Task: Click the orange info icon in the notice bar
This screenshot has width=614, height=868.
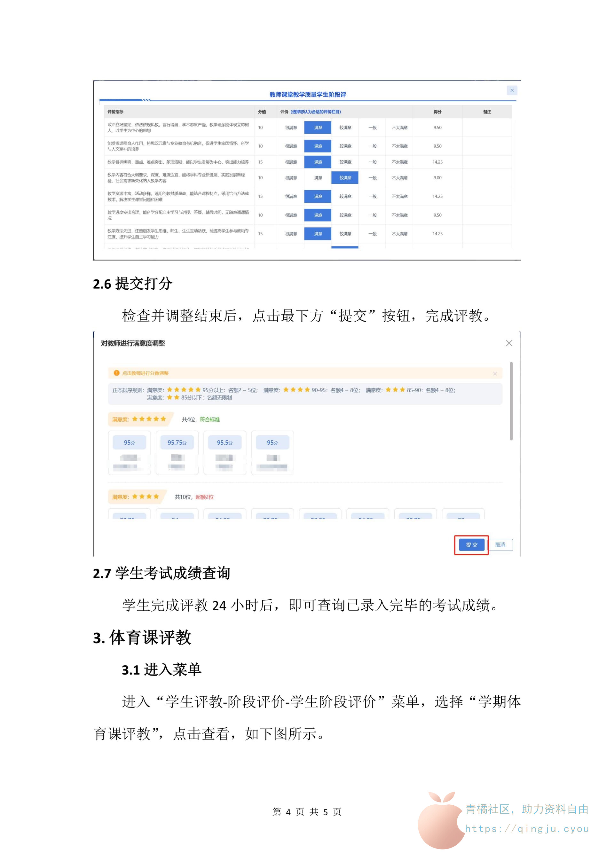Action: click(116, 373)
